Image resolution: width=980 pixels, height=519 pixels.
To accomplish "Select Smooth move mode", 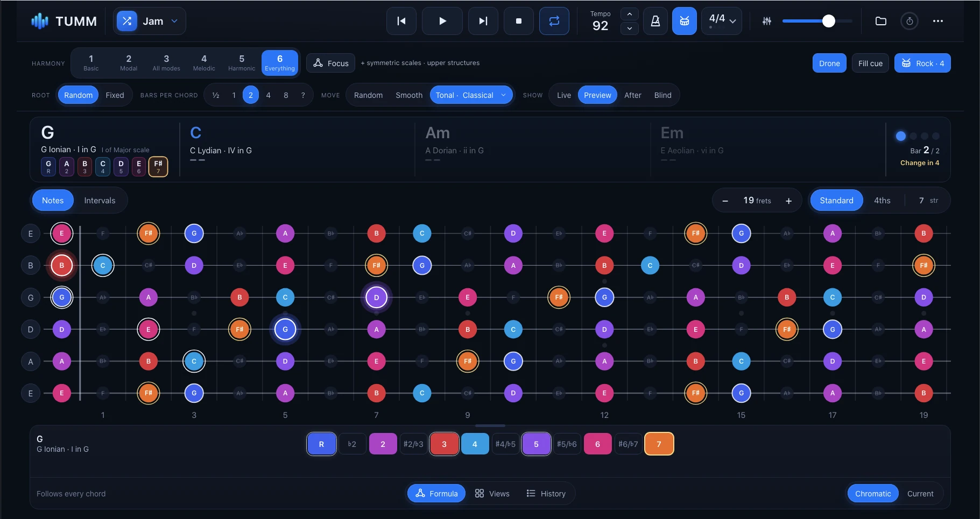I will [x=409, y=95].
